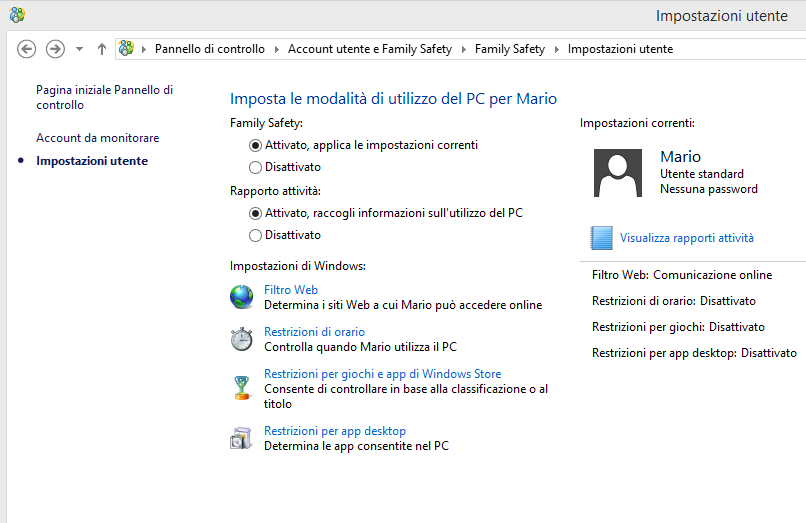Click the Restrizioni di orario: Disattivato status

[x=674, y=301]
